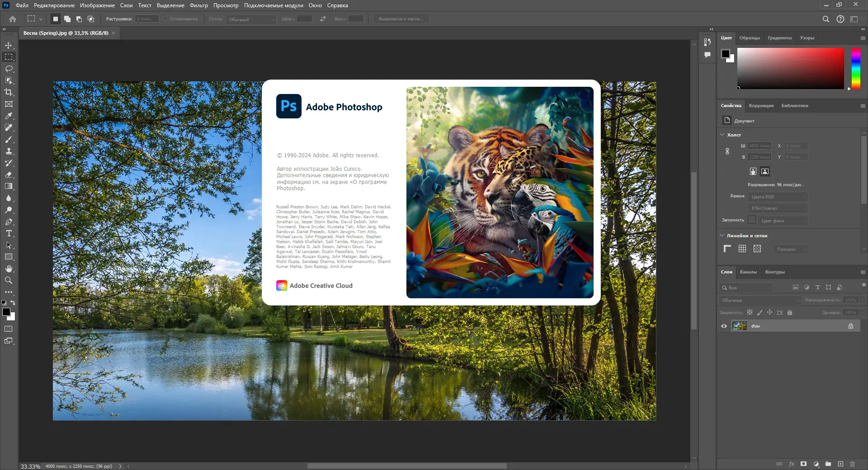Click the Документ properties header
This screenshot has width=868, height=470.
[x=744, y=121]
